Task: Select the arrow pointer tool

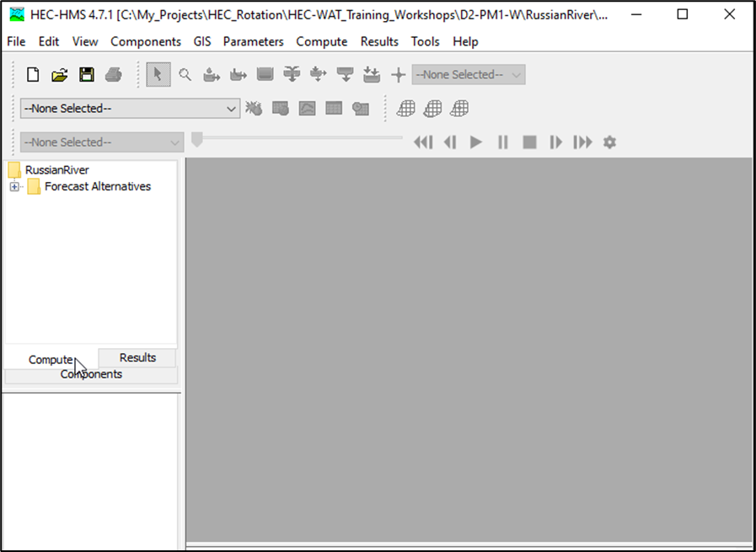Action: (158, 75)
